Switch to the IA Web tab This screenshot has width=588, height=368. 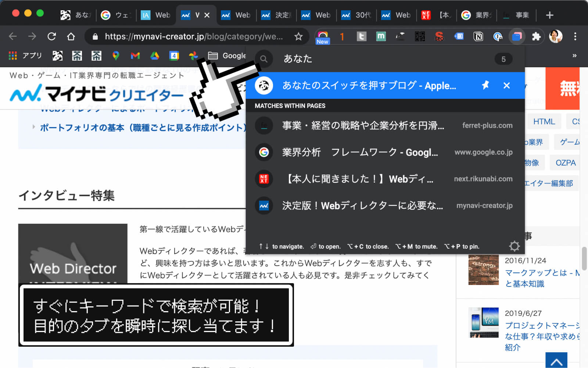pyautogui.click(x=155, y=15)
